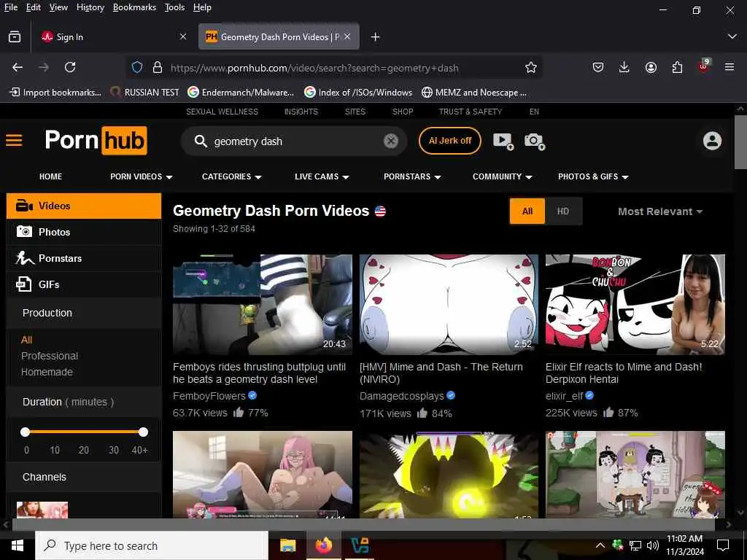Open the Firefox account icon
This screenshot has width=747, height=560.
651,67
